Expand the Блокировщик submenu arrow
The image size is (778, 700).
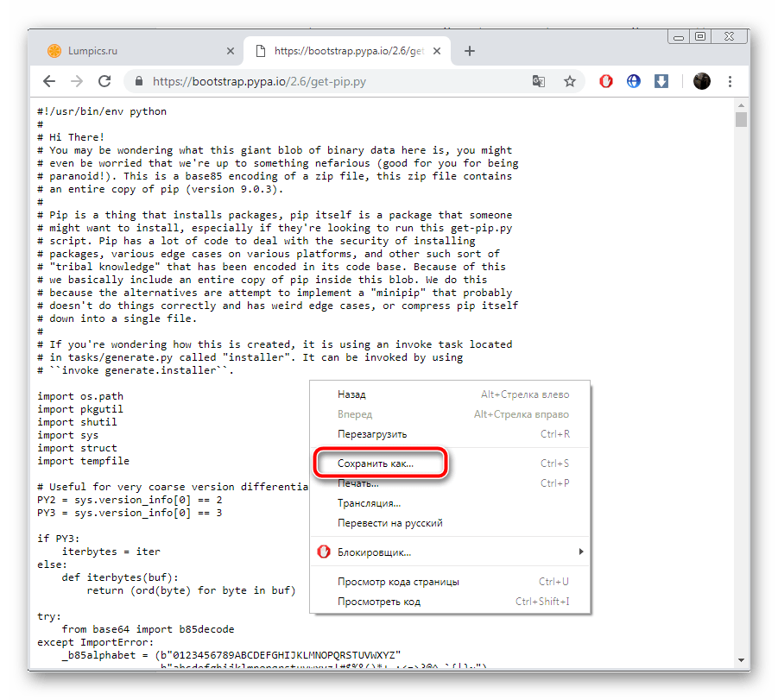[x=581, y=552]
